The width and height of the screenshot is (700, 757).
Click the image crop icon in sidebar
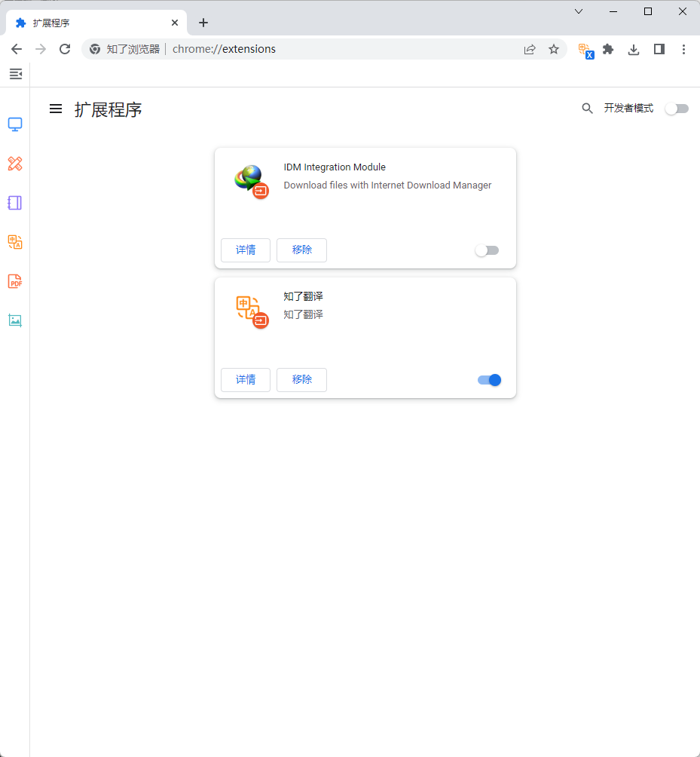click(x=15, y=320)
